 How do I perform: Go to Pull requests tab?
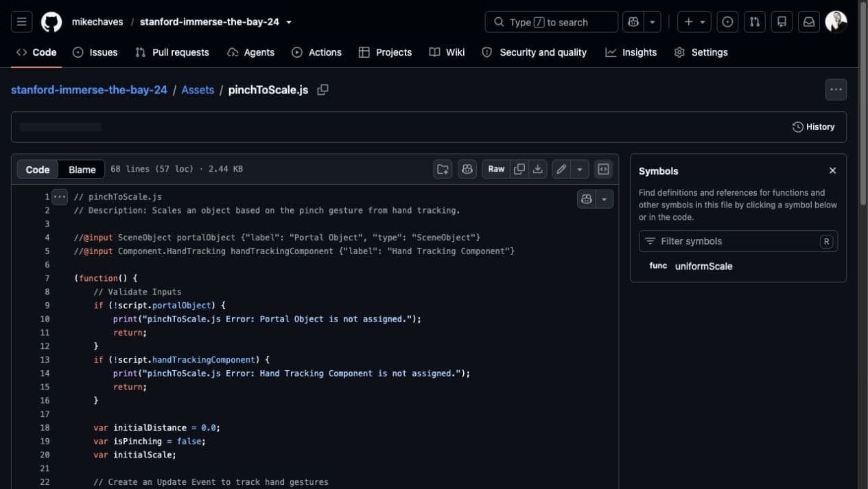[x=172, y=52]
